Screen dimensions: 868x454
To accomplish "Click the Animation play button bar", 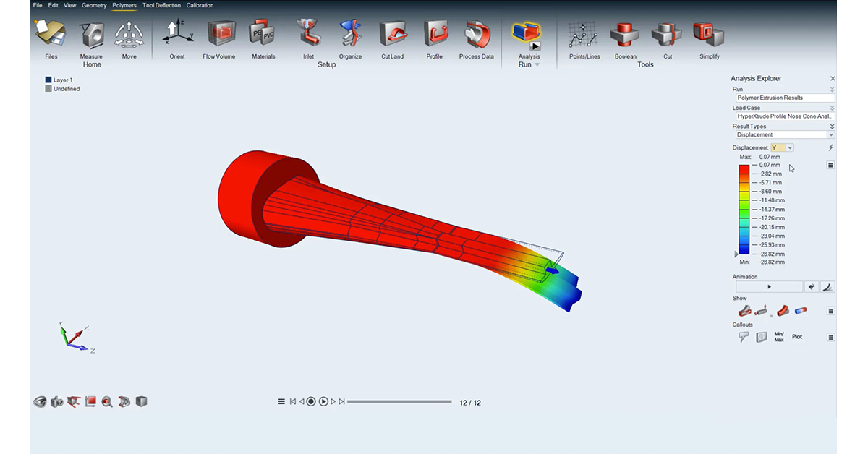I will click(x=769, y=287).
